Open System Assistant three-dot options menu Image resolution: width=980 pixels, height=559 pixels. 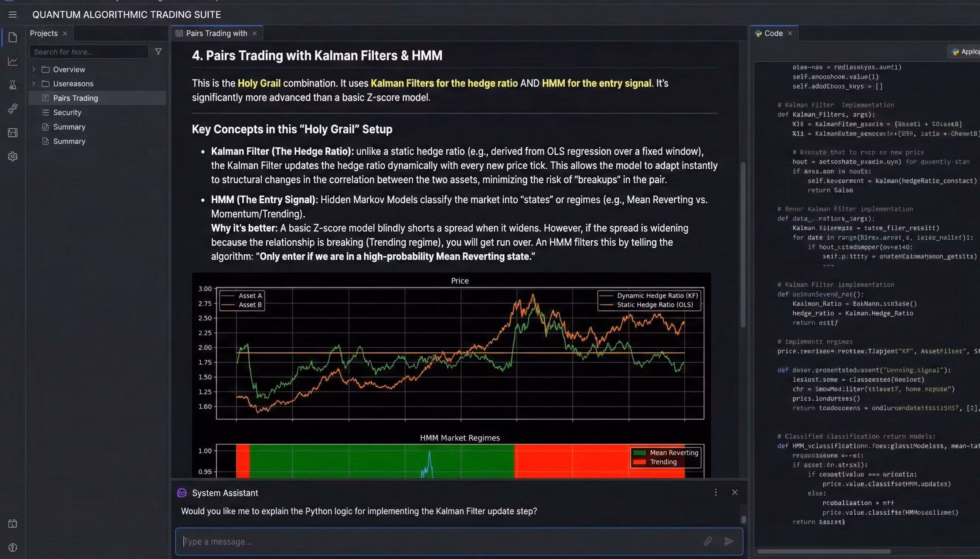(715, 492)
